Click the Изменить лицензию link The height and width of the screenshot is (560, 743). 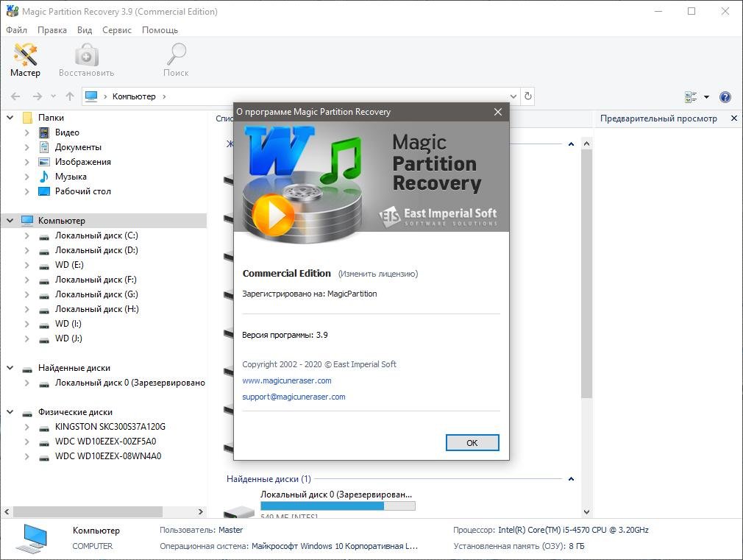click(378, 274)
